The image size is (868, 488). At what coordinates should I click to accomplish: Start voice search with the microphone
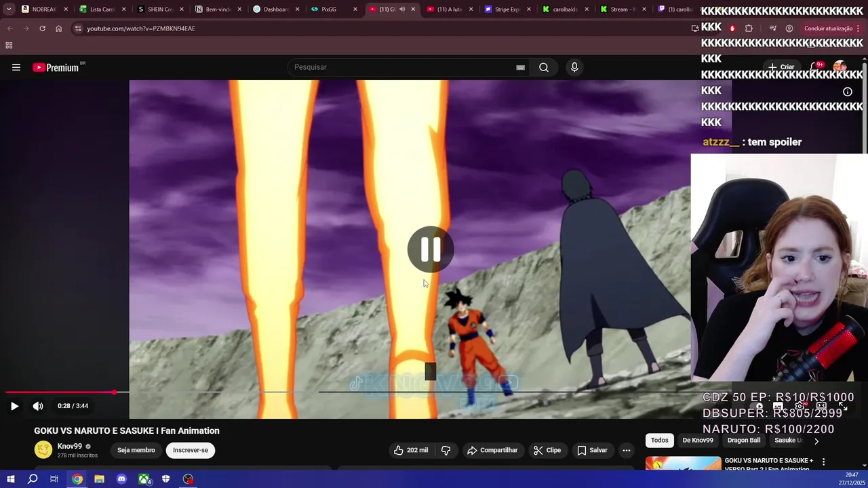[574, 67]
